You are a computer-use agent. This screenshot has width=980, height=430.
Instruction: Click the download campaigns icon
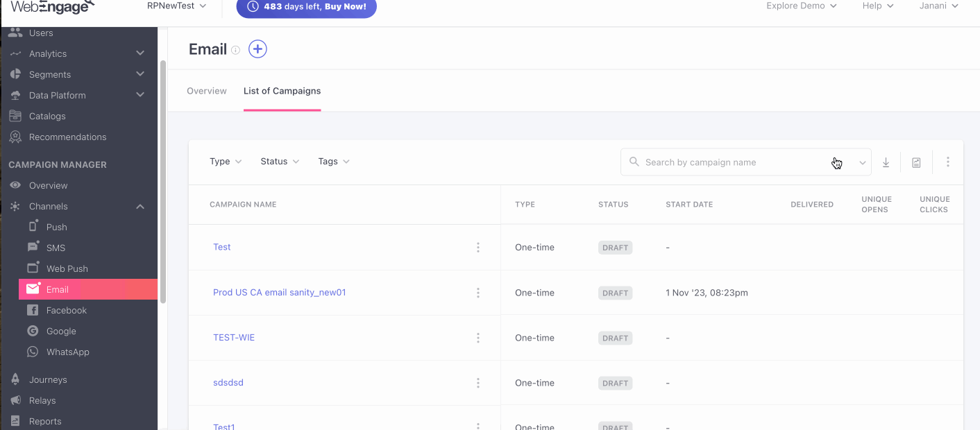(886, 162)
